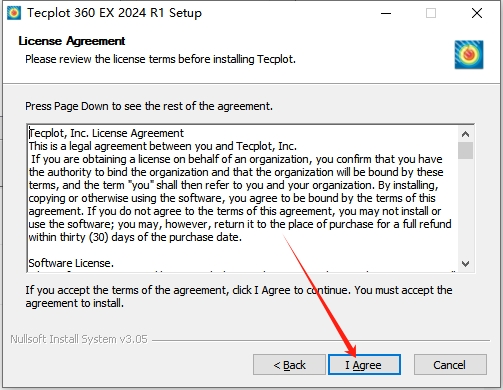Image resolution: width=503 pixels, height=390 pixels.
Task: Click the Nullsoft Install System v3.05 label
Action: [x=79, y=339]
